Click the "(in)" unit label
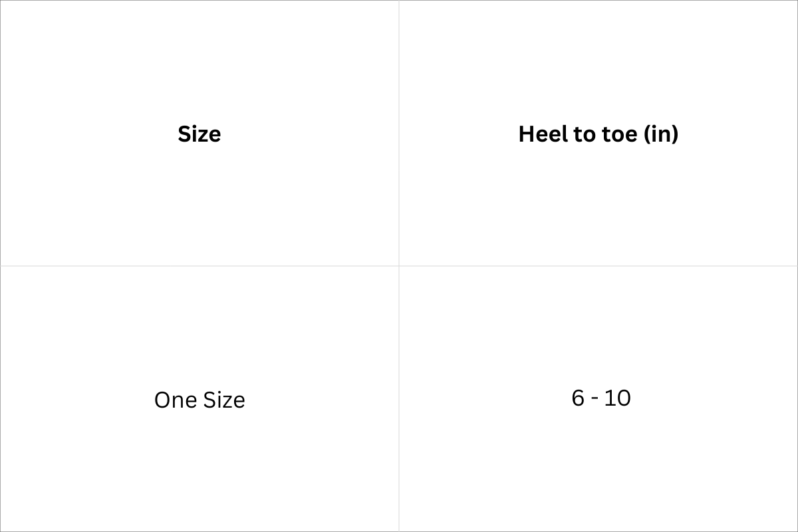The height and width of the screenshot is (532, 798). pyautogui.click(x=661, y=134)
